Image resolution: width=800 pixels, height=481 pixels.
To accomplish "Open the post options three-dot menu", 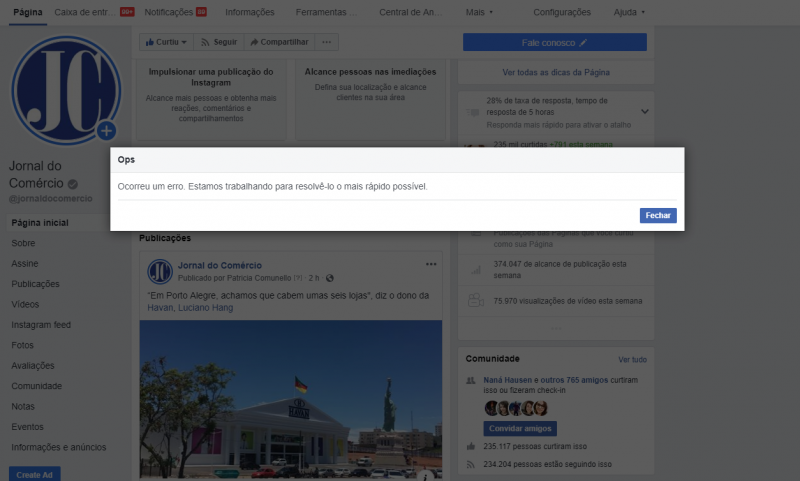I will [x=431, y=264].
